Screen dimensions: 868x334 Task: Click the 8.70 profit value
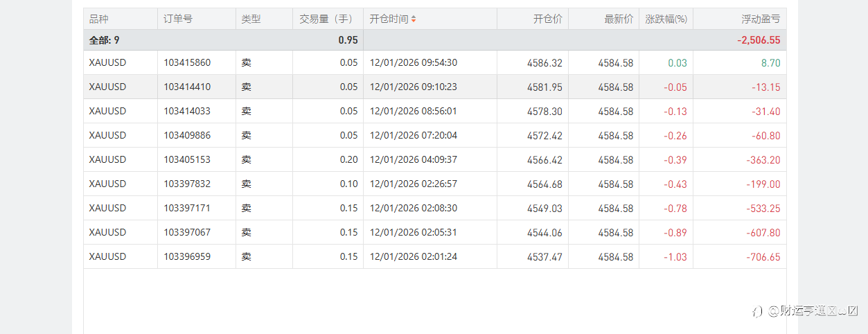point(770,63)
